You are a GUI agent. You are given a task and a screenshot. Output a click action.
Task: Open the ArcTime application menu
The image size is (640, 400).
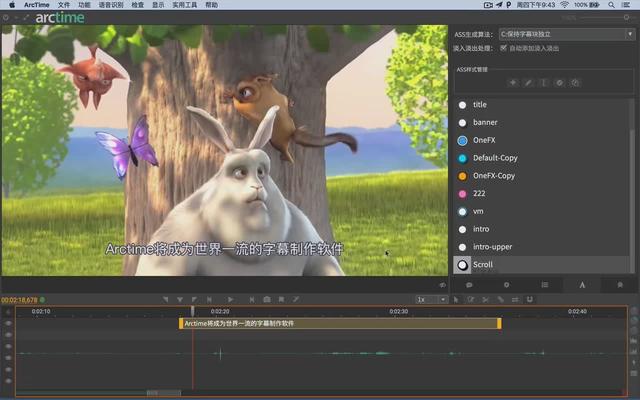36,5
